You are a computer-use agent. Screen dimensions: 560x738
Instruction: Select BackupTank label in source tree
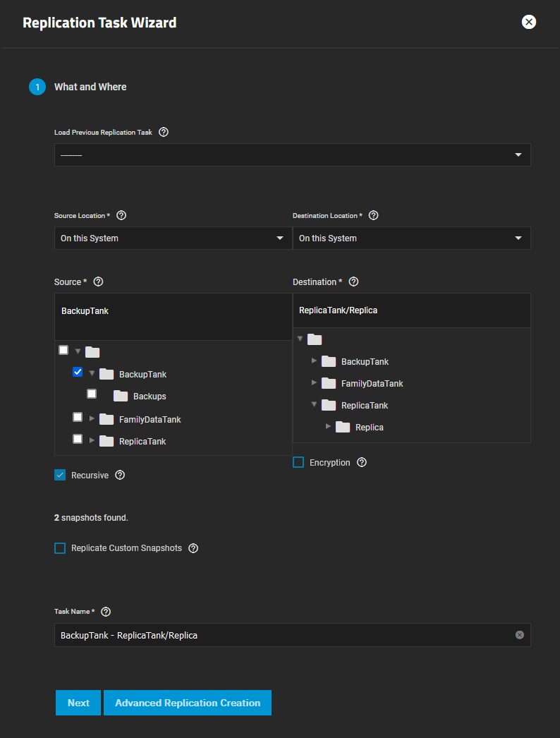pyautogui.click(x=142, y=375)
